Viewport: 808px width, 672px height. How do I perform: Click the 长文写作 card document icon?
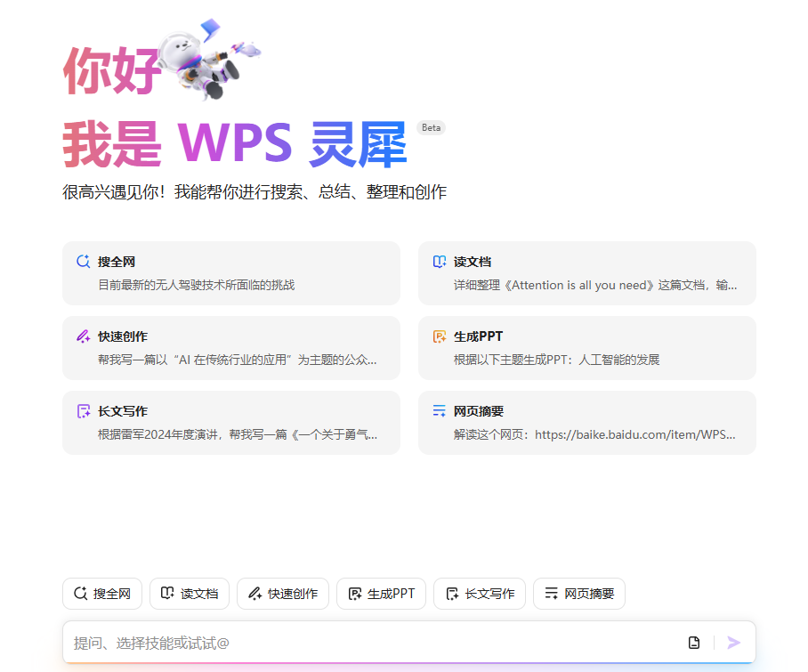click(x=83, y=411)
